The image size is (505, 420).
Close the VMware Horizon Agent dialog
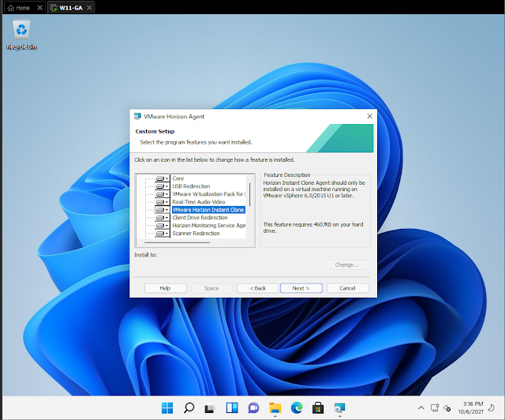click(x=370, y=116)
